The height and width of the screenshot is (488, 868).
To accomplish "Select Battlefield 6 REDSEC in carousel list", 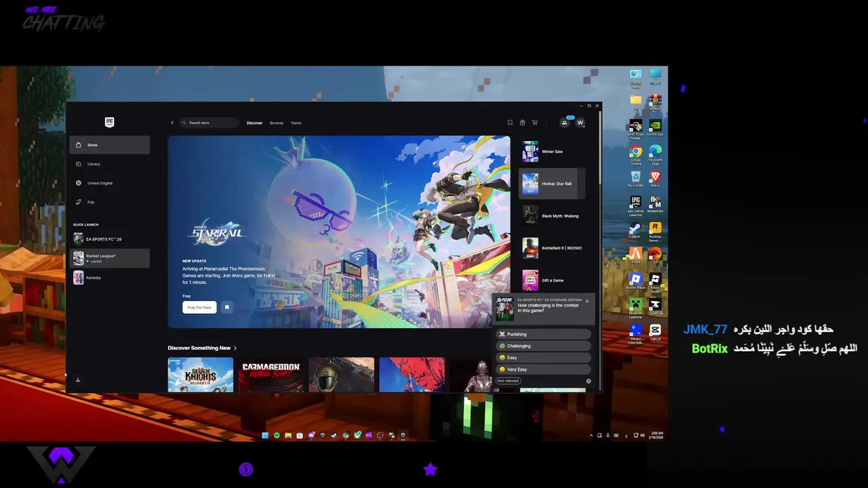I will 551,248.
